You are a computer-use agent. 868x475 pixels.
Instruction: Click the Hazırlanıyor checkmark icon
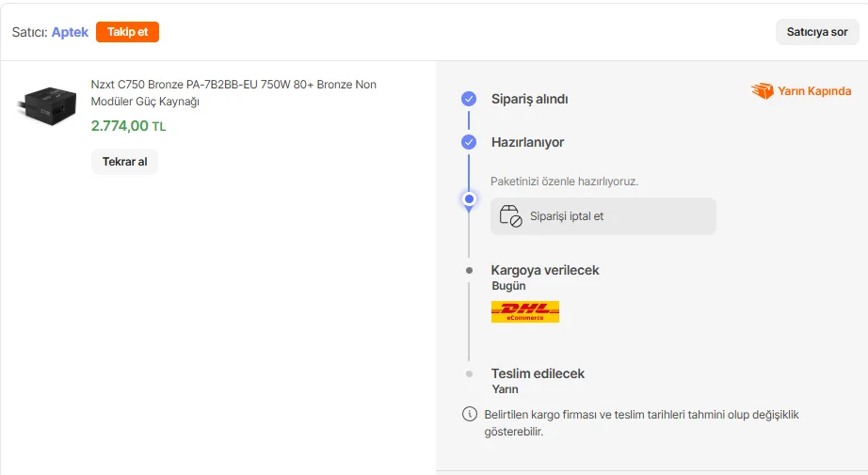pyautogui.click(x=469, y=142)
